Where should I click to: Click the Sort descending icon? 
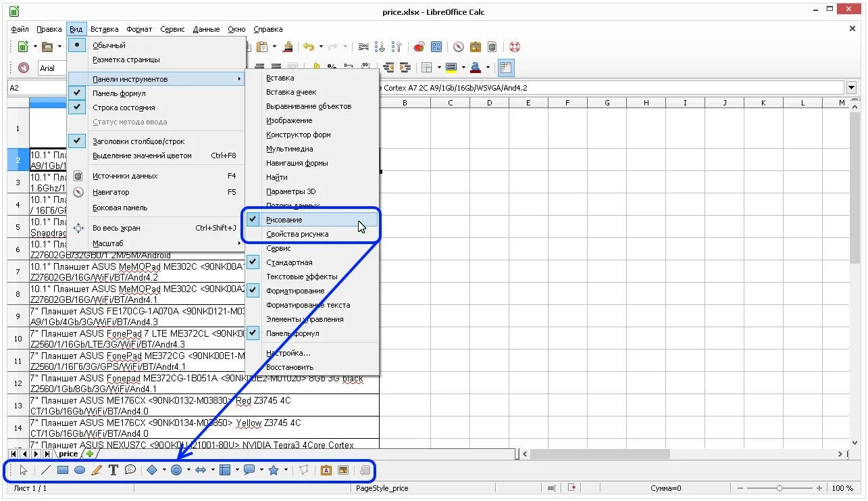397,47
